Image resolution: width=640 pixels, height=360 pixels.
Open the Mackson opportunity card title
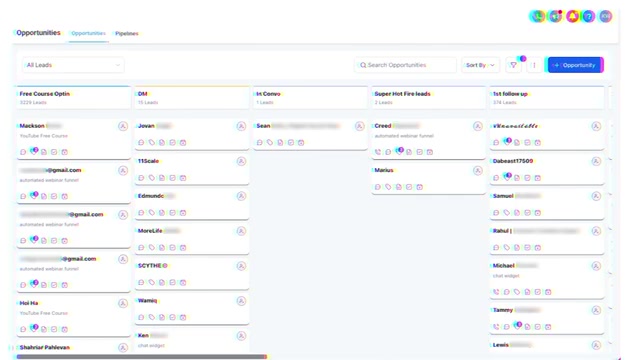click(x=32, y=126)
